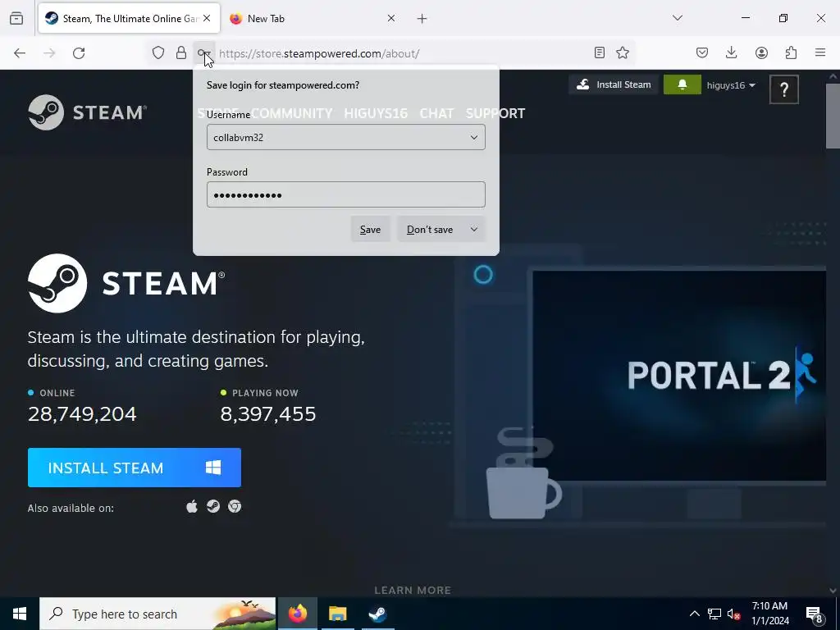The height and width of the screenshot is (630, 840).
Task: Open Steam app from the taskbar
Action: point(377,614)
